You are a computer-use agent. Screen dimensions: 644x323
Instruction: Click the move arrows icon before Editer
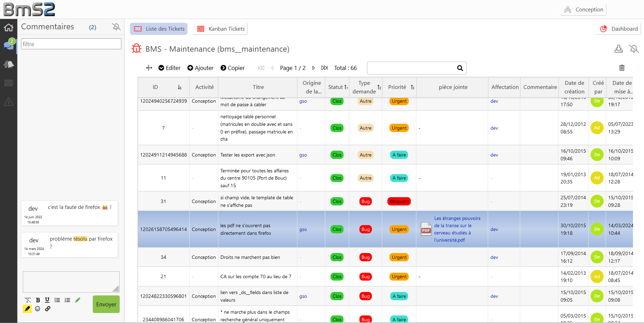(x=149, y=68)
